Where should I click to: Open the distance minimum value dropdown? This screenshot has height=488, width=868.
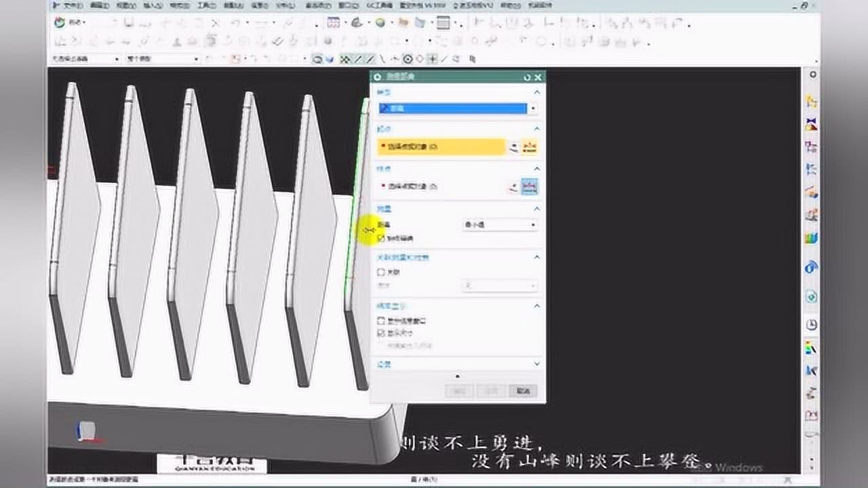pyautogui.click(x=500, y=225)
